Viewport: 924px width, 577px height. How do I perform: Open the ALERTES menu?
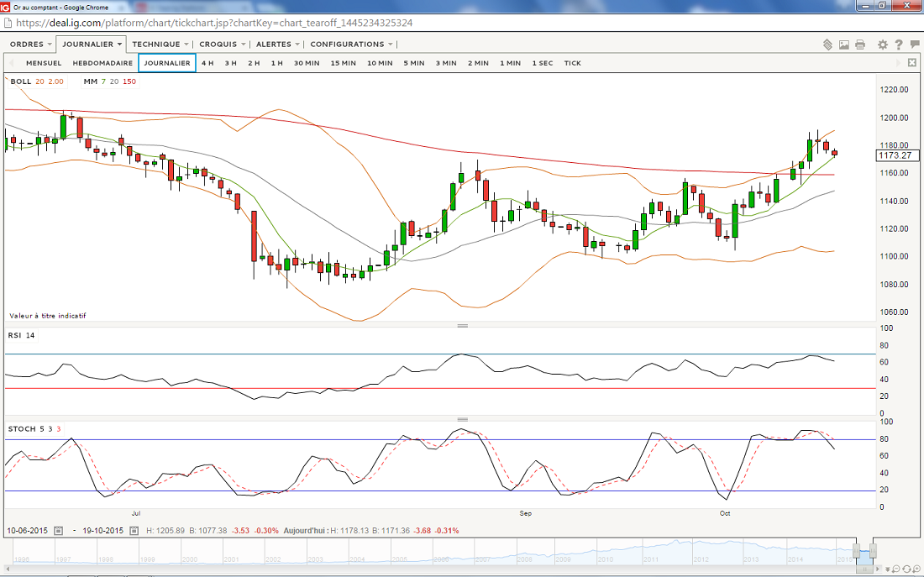point(278,45)
